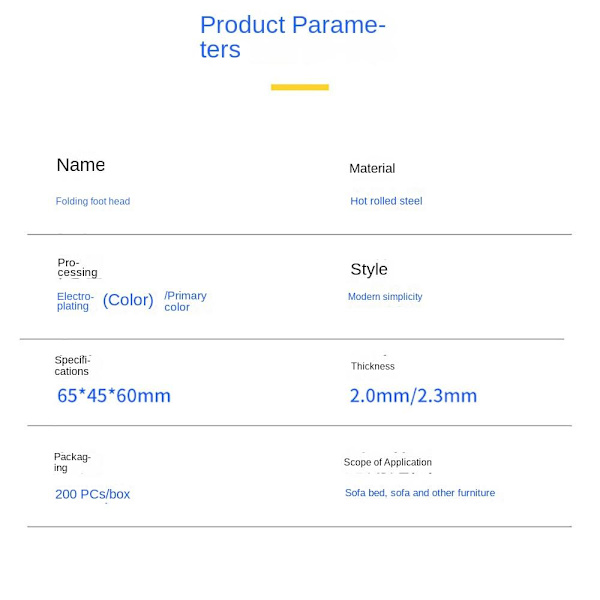Select the Scope of Application label
The height and width of the screenshot is (600, 600).
pos(388,462)
